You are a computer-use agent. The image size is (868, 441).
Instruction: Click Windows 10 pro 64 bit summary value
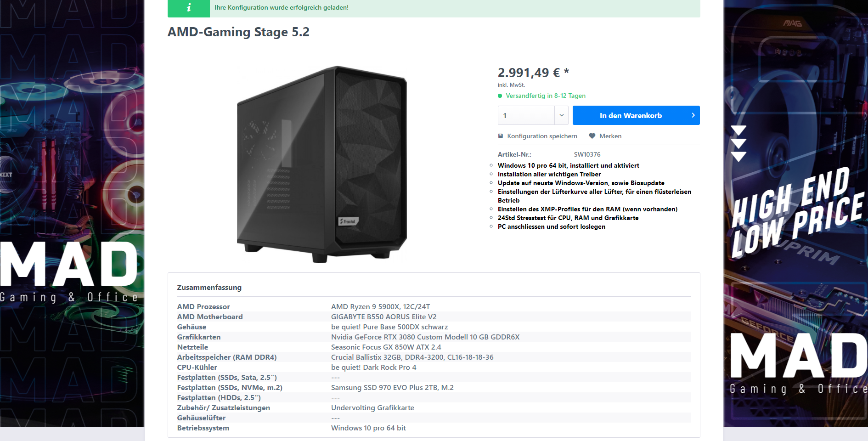click(x=368, y=428)
